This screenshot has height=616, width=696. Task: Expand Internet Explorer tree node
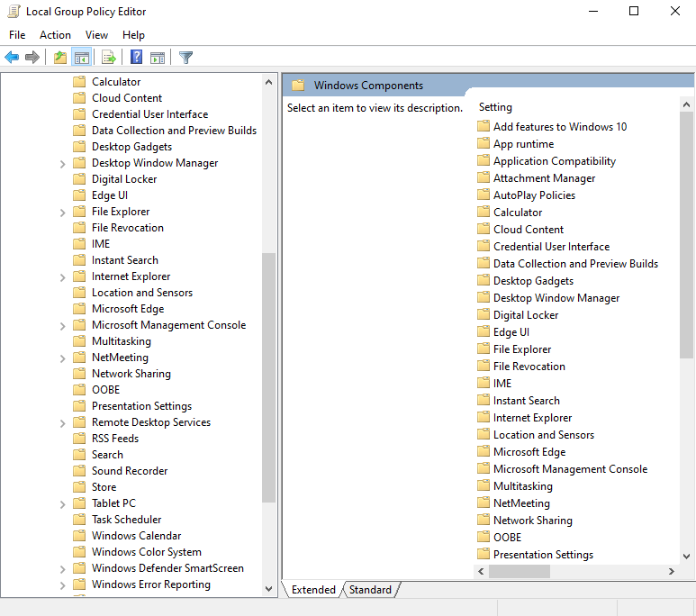[63, 277]
